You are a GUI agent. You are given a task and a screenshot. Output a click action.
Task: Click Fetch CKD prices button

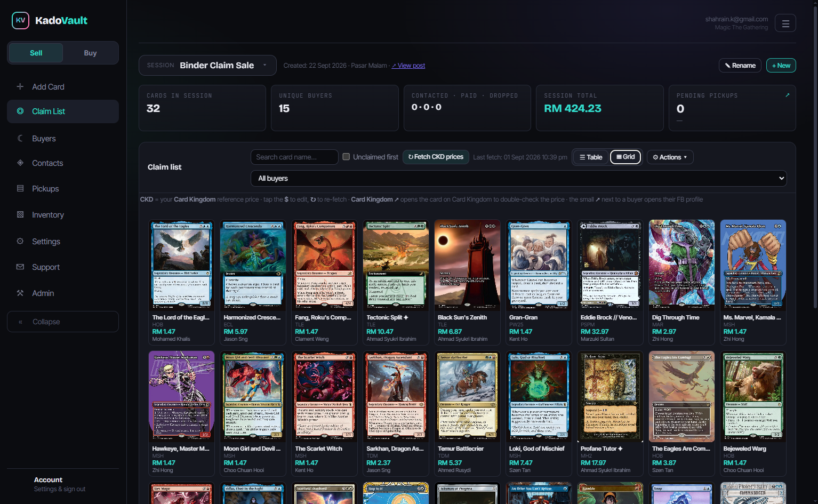(x=436, y=157)
